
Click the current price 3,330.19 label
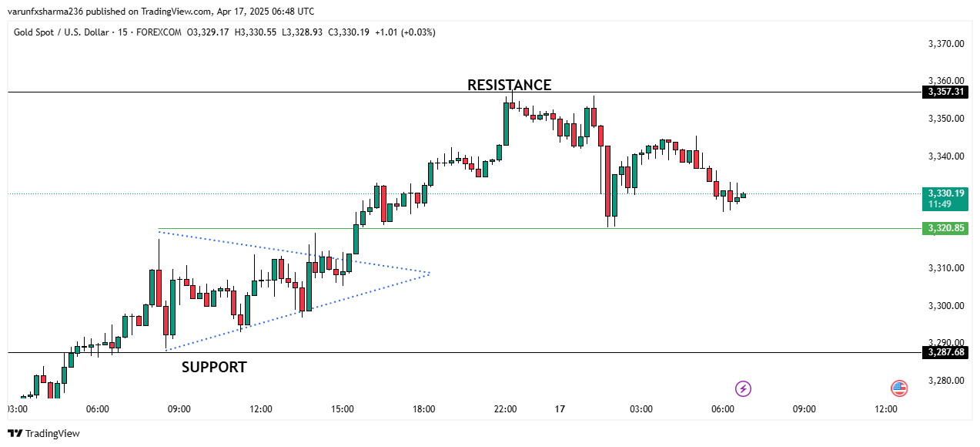pos(946,193)
